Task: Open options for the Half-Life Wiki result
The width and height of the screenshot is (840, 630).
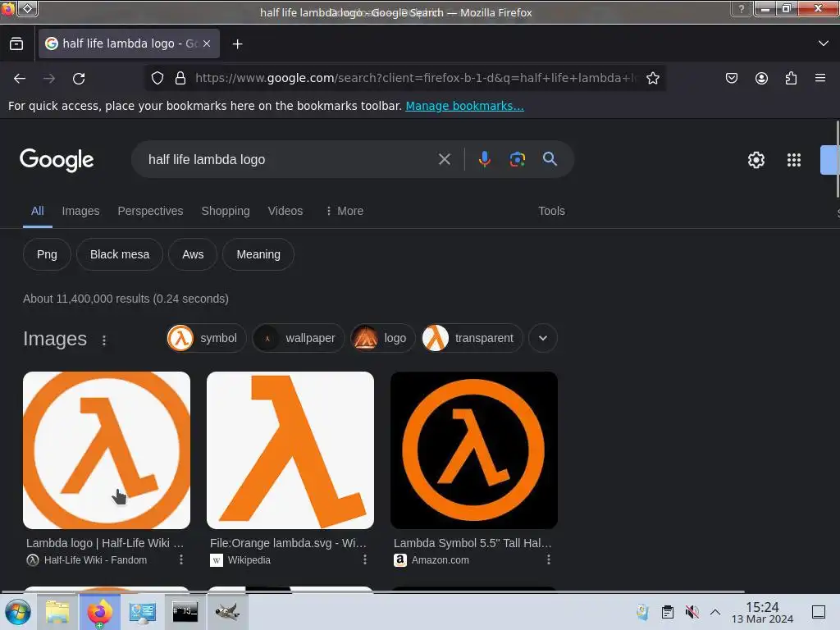Action: [181, 559]
